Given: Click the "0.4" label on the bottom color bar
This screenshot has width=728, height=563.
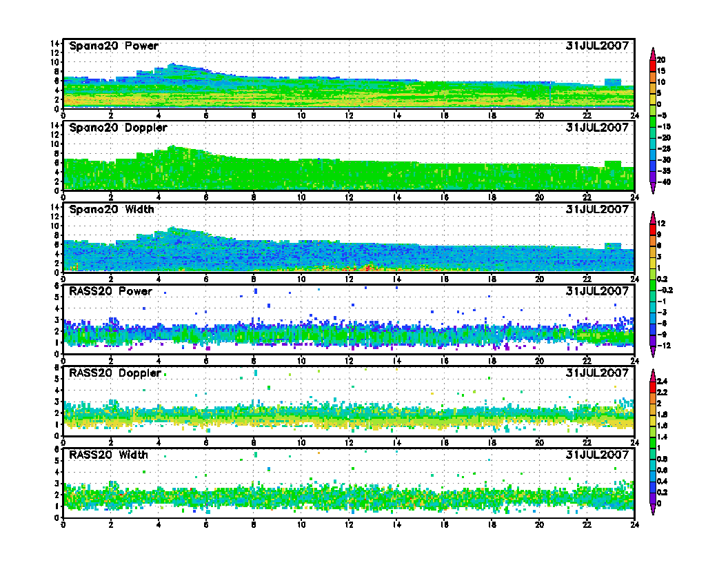Looking at the screenshot, I should coord(662,482).
